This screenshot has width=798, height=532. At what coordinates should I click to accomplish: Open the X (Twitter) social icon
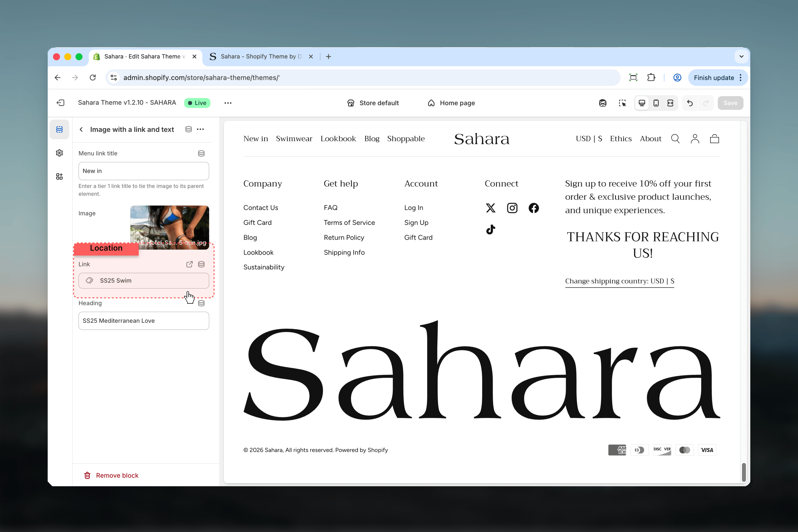coord(490,208)
